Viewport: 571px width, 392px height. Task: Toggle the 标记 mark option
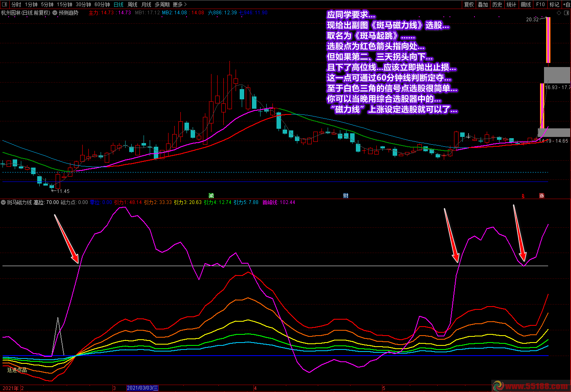point(554,4)
